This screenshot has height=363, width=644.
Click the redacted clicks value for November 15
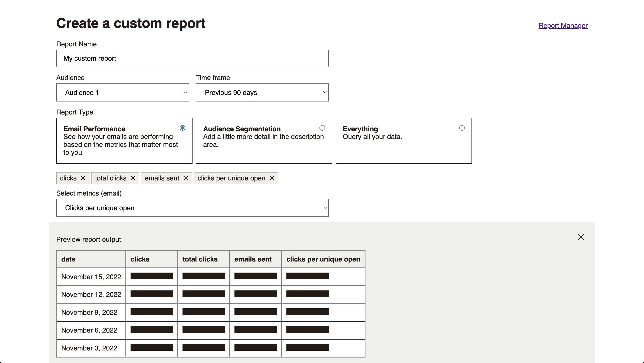[x=152, y=276]
